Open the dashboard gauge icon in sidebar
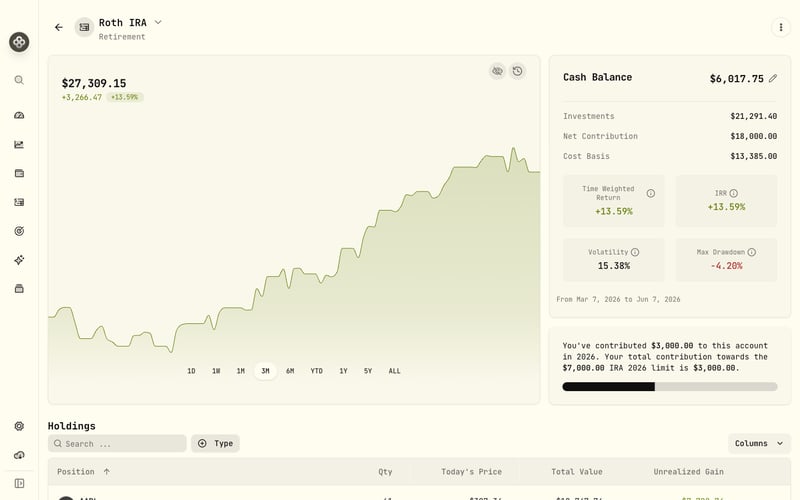The width and height of the screenshot is (800, 500). pos(19,115)
